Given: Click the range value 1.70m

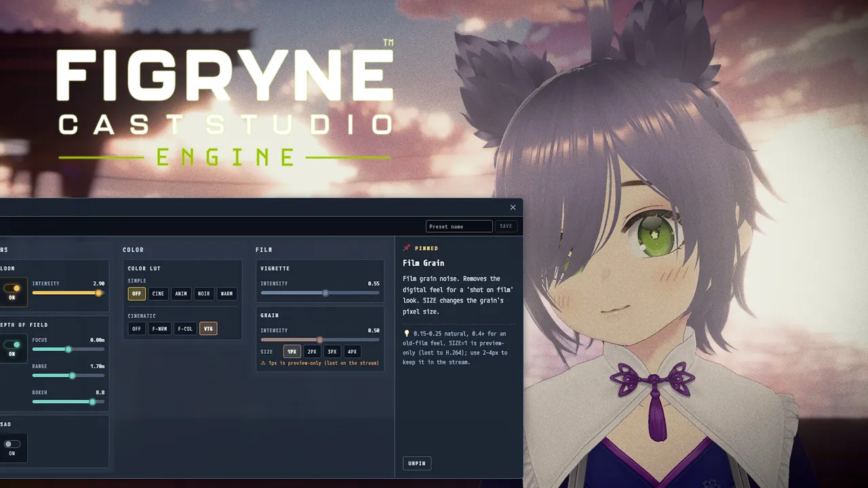Looking at the screenshot, I should (97, 366).
